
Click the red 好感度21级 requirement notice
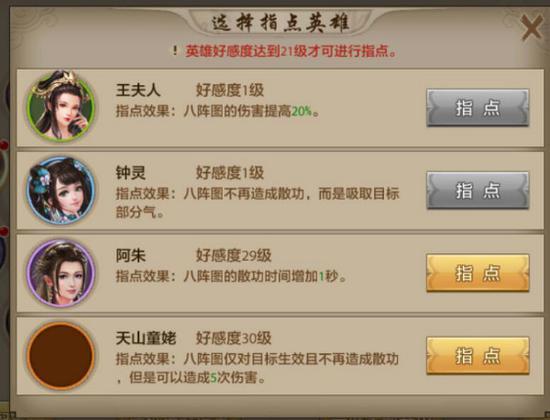(291, 51)
